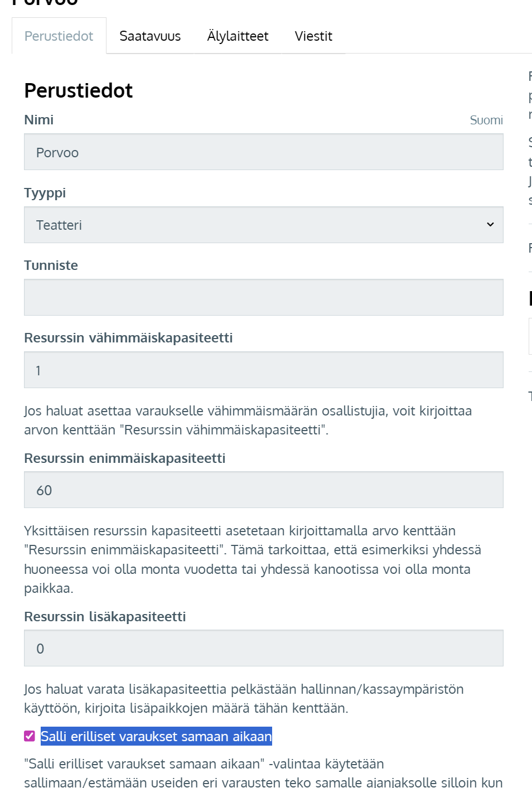Screen dimensions: 532x788
Task: Switch to the Saatavuus tab
Action: coord(150,36)
